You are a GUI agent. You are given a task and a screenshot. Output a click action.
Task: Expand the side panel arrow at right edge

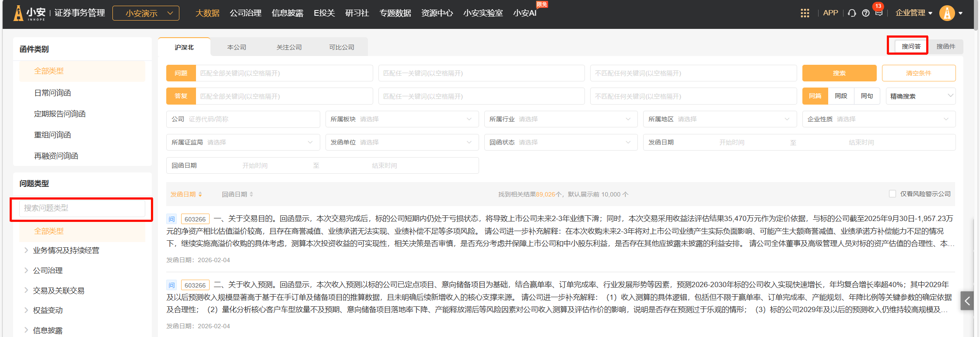pos(967,301)
